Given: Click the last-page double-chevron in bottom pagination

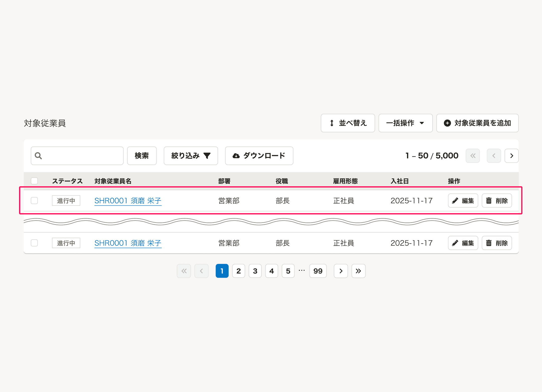Looking at the screenshot, I should [x=358, y=271].
